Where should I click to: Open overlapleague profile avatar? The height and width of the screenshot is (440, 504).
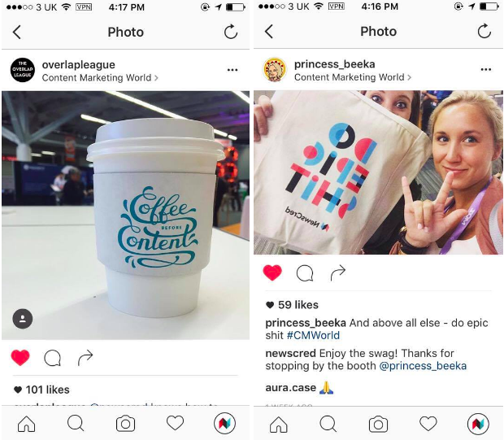point(23,70)
